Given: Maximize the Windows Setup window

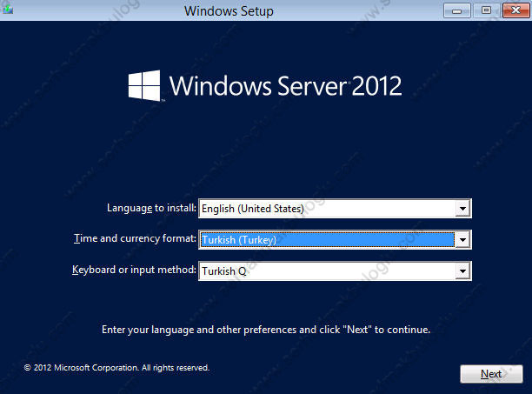Looking at the screenshot, I should click(486, 10).
